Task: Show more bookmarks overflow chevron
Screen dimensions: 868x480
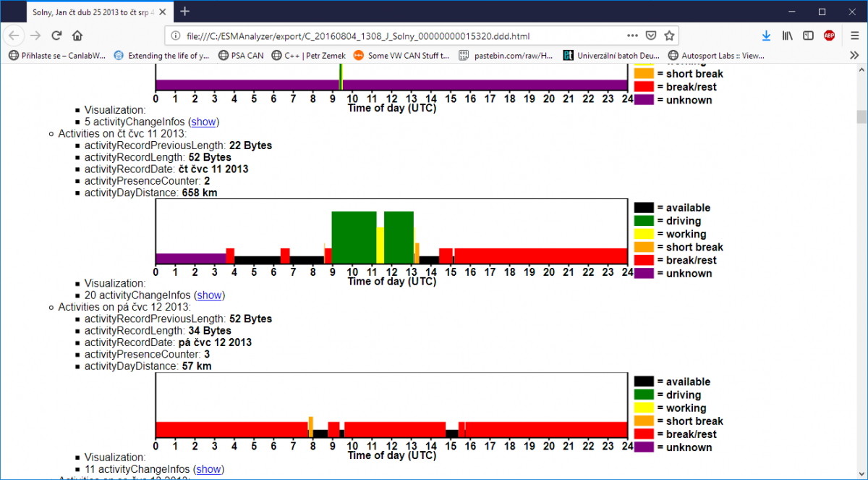Action: pos(854,55)
